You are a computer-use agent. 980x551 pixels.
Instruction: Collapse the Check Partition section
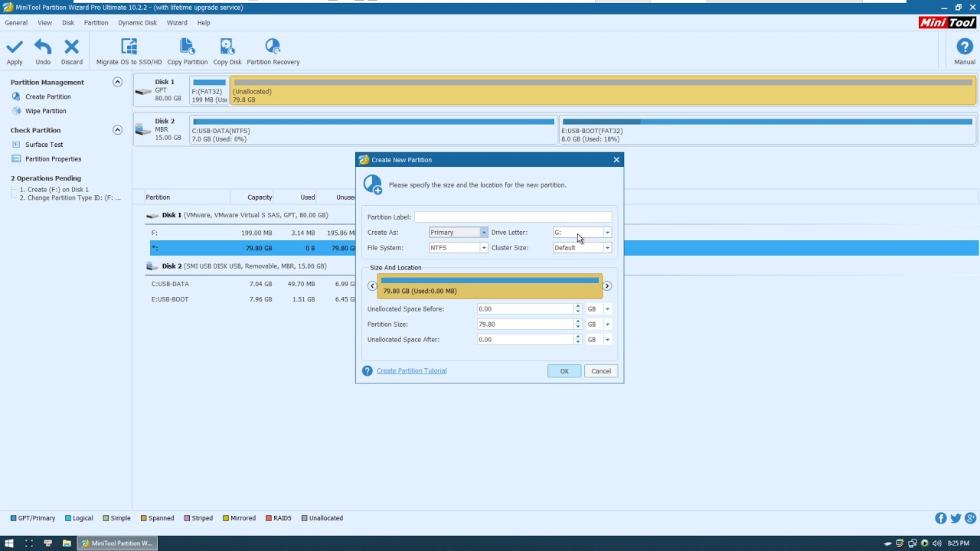click(x=117, y=130)
